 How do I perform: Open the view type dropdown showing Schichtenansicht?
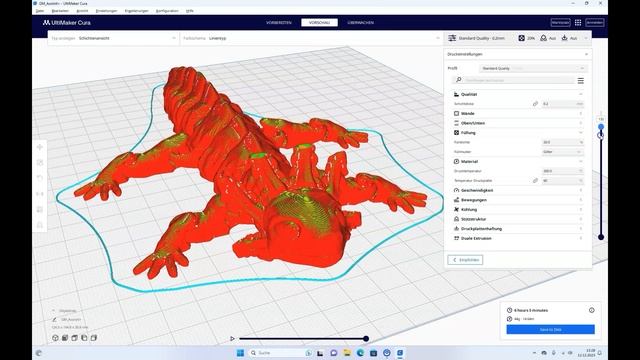tap(113, 38)
